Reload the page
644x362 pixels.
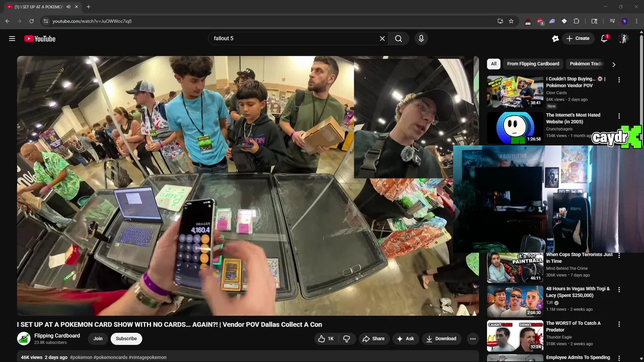[31, 21]
